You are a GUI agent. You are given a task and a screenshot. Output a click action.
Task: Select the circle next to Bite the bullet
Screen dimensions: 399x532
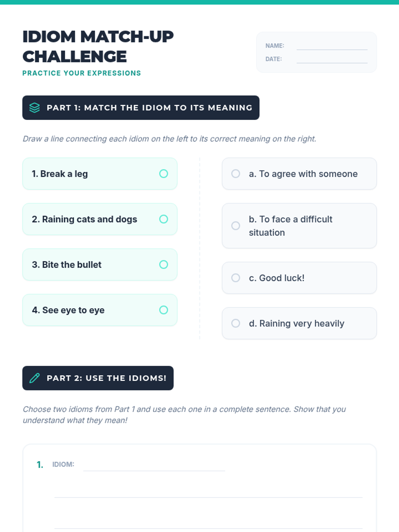[164, 264]
